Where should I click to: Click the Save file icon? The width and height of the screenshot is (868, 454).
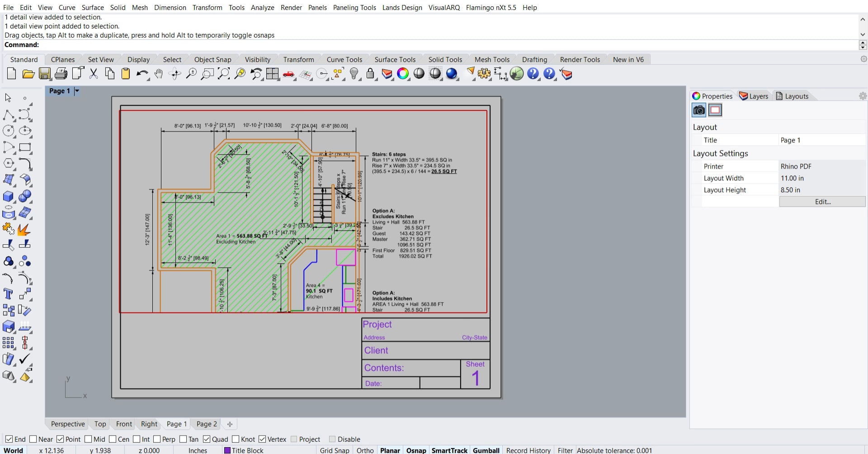[44, 74]
